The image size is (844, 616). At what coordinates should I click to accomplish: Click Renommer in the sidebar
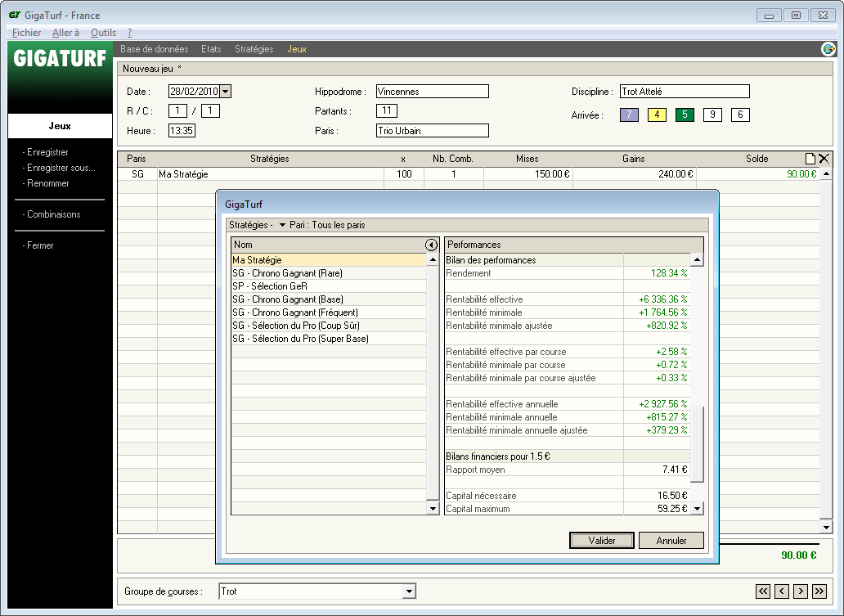[47, 183]
